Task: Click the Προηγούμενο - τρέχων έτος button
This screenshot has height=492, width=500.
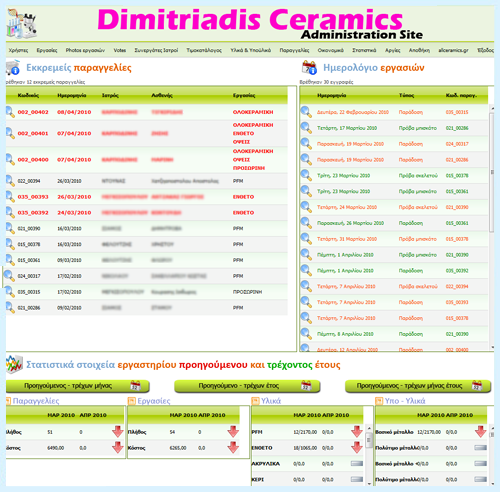Action: tap(247, 386)
